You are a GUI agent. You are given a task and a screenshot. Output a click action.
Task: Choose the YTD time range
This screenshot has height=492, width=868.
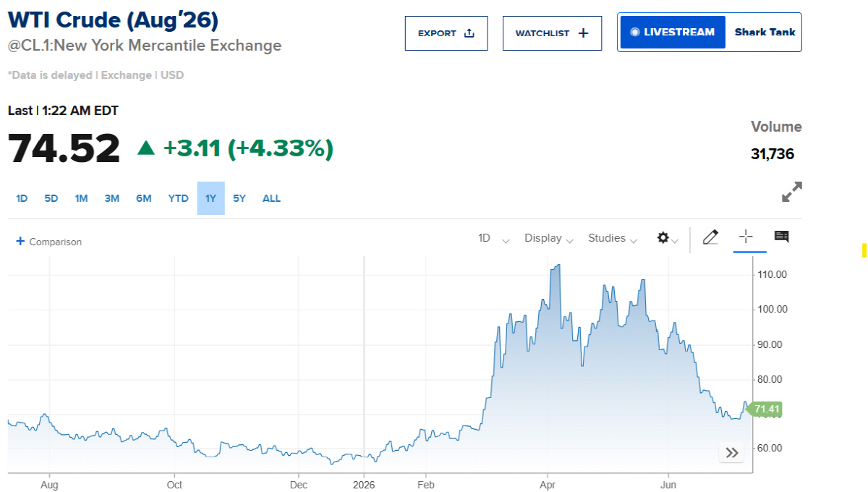[178, 198]
